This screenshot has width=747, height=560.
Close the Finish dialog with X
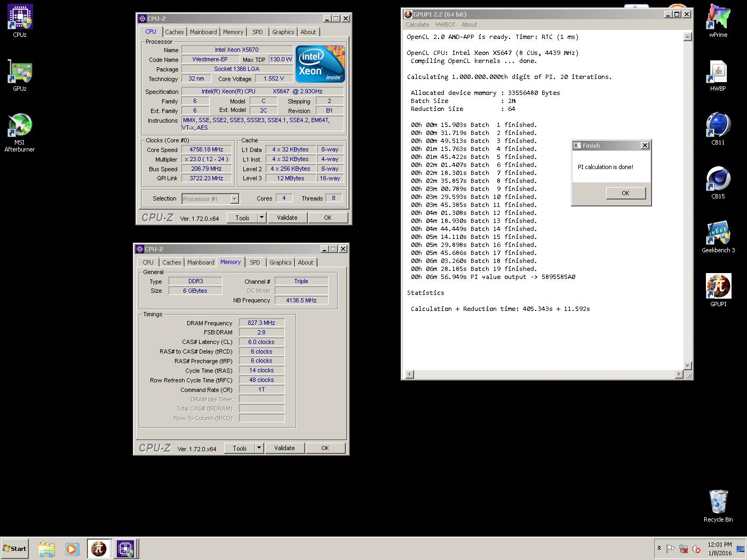tap(645, 146)
